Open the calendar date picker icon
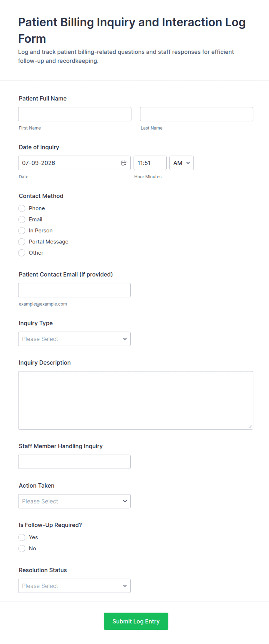The width and height of the screenshot is (269, 644). tap(124, 163)
